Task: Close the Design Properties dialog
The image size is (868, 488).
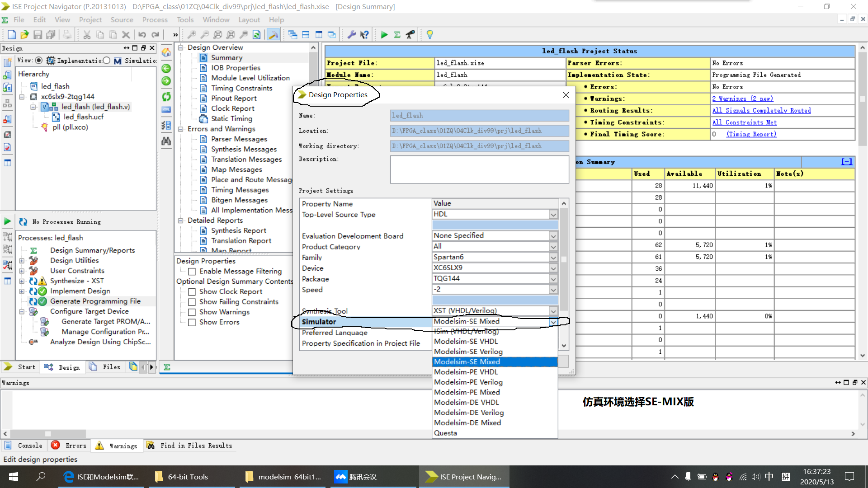Action: (x=566, y=95)
